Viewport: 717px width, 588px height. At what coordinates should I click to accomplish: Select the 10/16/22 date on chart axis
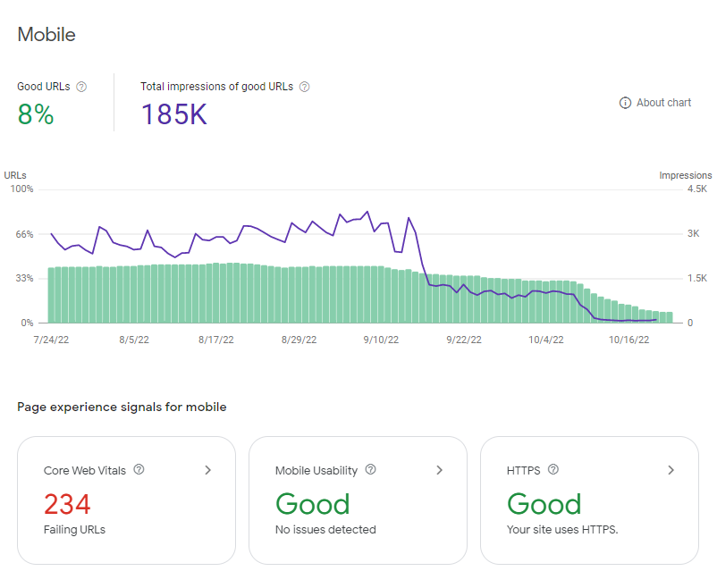(628, 340)
